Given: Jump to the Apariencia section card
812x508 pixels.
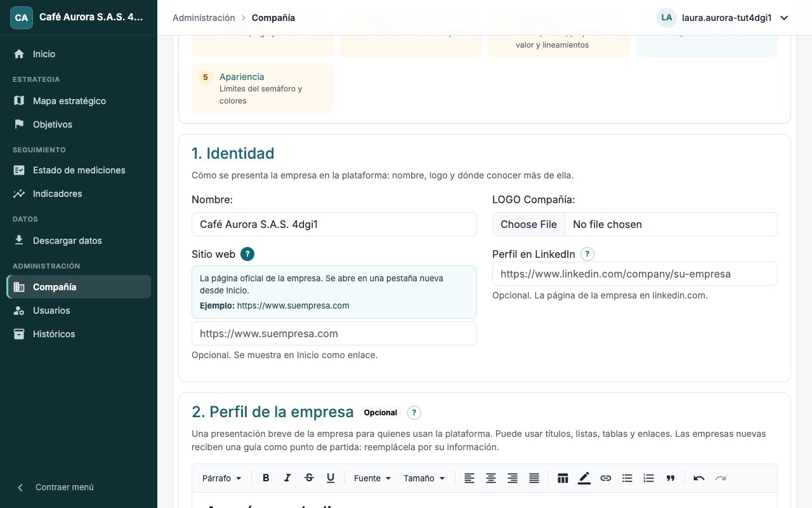Looking at the screenshot, I should coord(263,88).
